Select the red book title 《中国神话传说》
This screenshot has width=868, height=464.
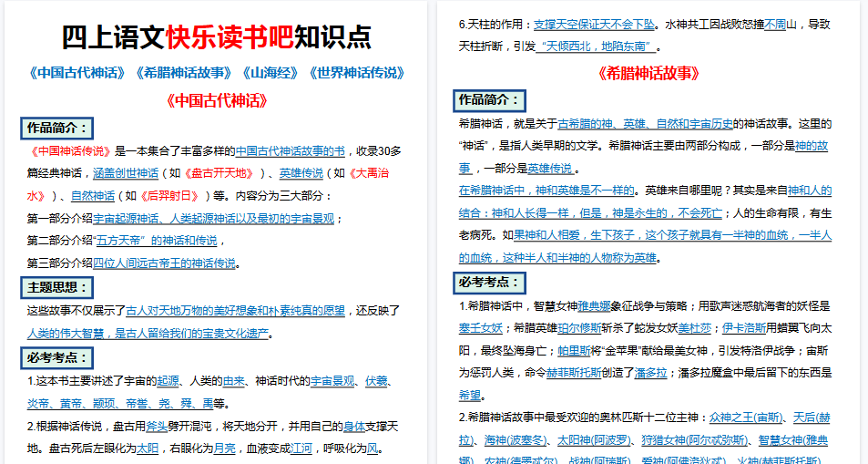tap(70, 150)
